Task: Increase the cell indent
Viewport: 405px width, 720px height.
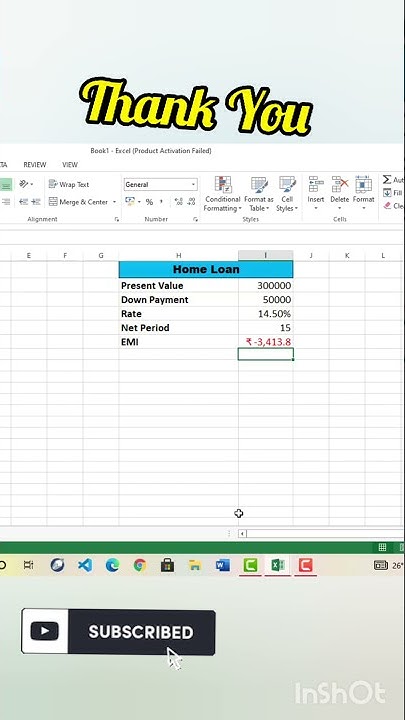Action: (36, 202)
